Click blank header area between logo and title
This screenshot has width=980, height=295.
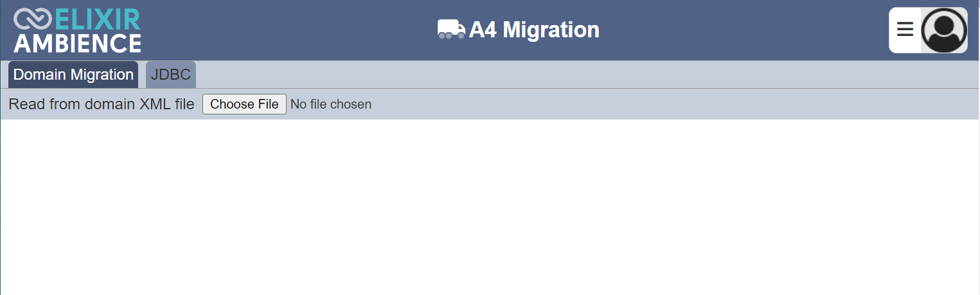(x=289, y=30)
